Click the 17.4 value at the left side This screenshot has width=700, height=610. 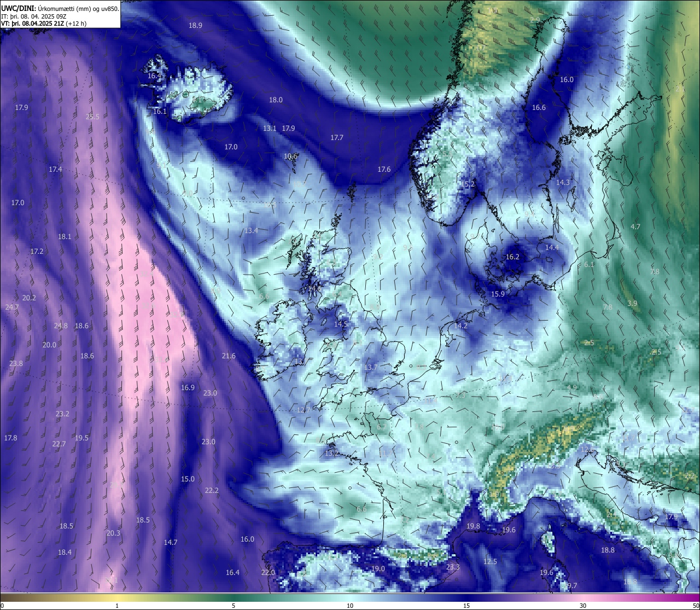click(x=55, y=170)
